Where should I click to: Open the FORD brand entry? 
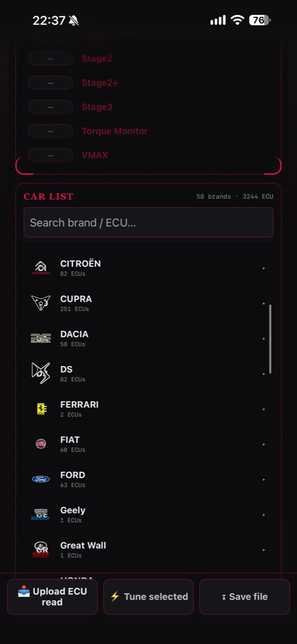point(148,479)
